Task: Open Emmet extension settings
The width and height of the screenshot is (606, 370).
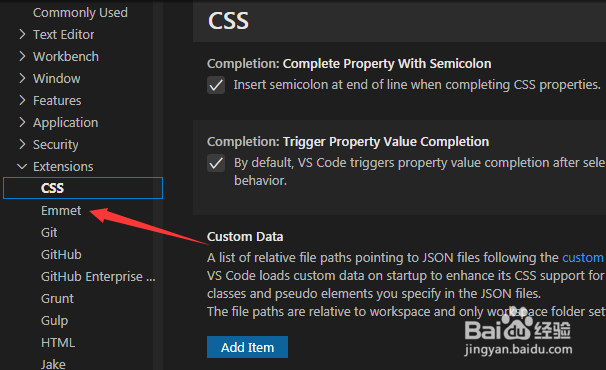Action: (61, 210)
